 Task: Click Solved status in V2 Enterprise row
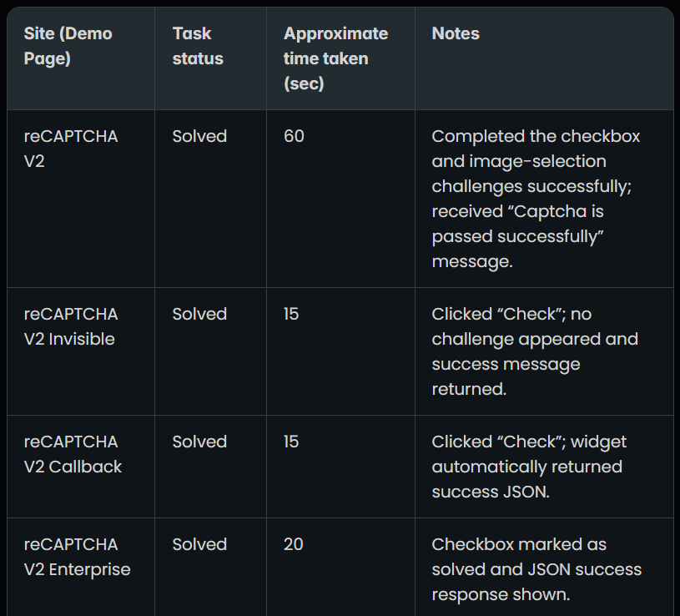(199, 544)
